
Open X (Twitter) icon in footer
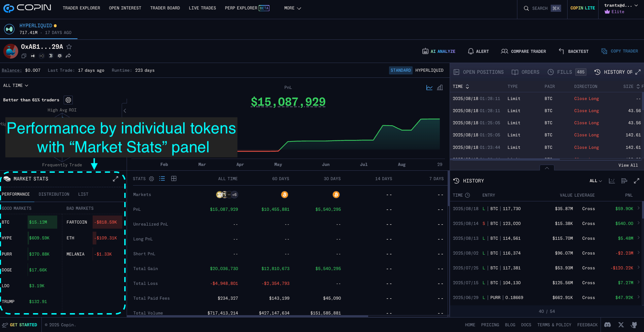tap(621, 325)
